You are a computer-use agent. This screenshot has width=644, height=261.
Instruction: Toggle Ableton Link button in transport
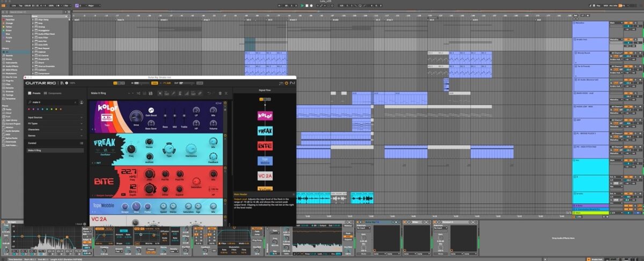13,5
